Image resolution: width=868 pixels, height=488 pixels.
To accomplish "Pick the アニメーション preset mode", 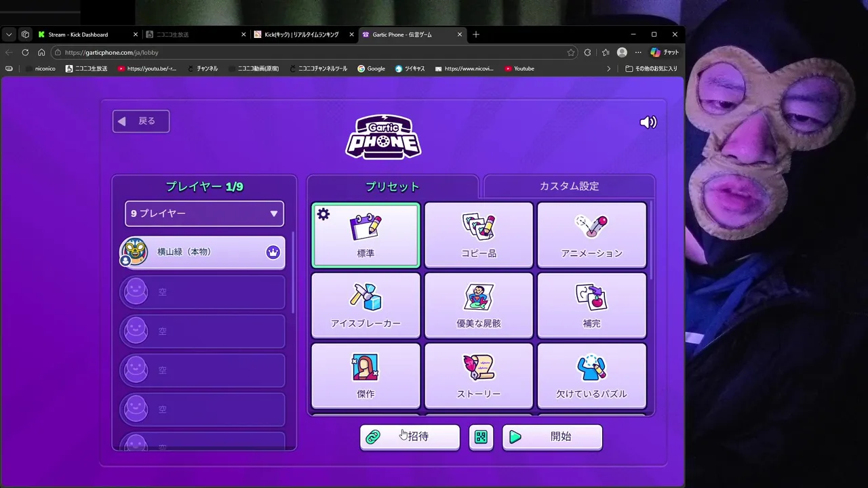I will (591, 235).
